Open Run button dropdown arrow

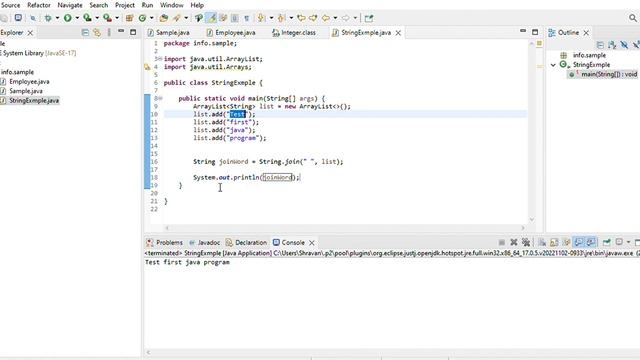tap(77, 18)
